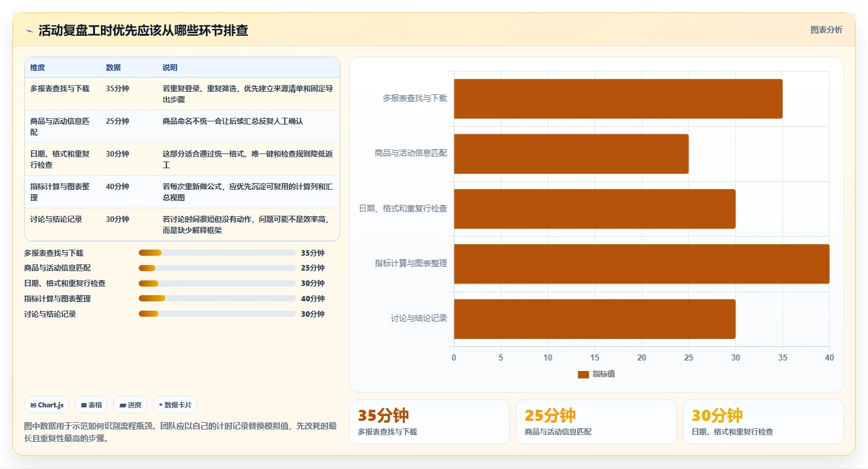Click the footer note starting 图中数据用于示范
The image size is (868, 469).
pyautogui.click(x=181, y=433)
